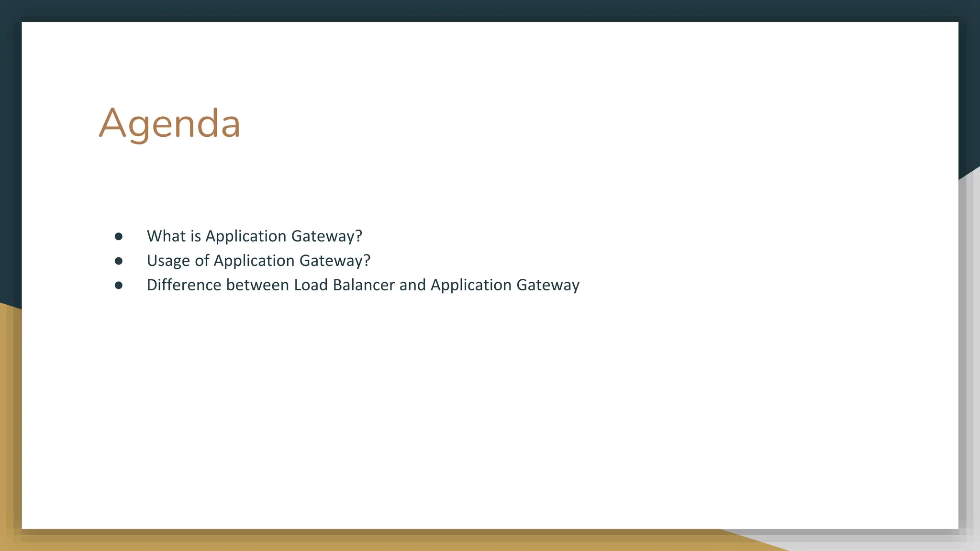Click the first bullet point dot
Viewport: 980px width, 551px height.
tap(119, 236)
